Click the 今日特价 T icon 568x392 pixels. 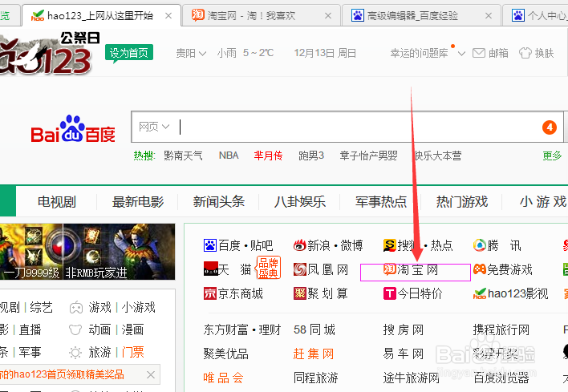coord(389,293)
